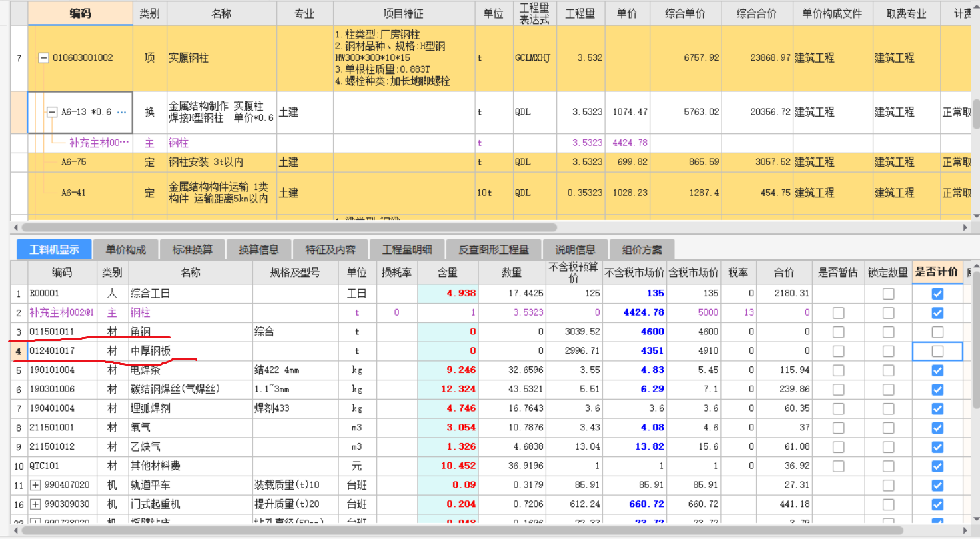Enable 是否计价 for 角钢 row
The width and height of the screenshot is (980, 539).
point(937,332)
